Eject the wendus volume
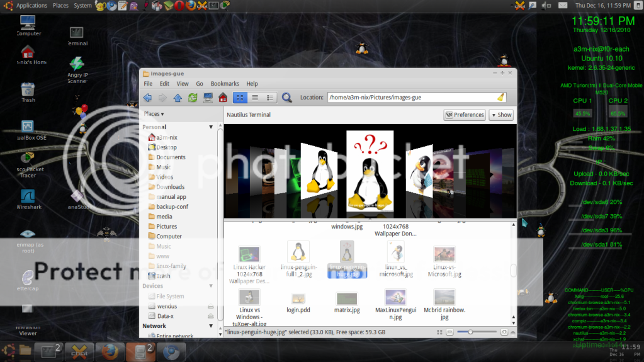 210,306
